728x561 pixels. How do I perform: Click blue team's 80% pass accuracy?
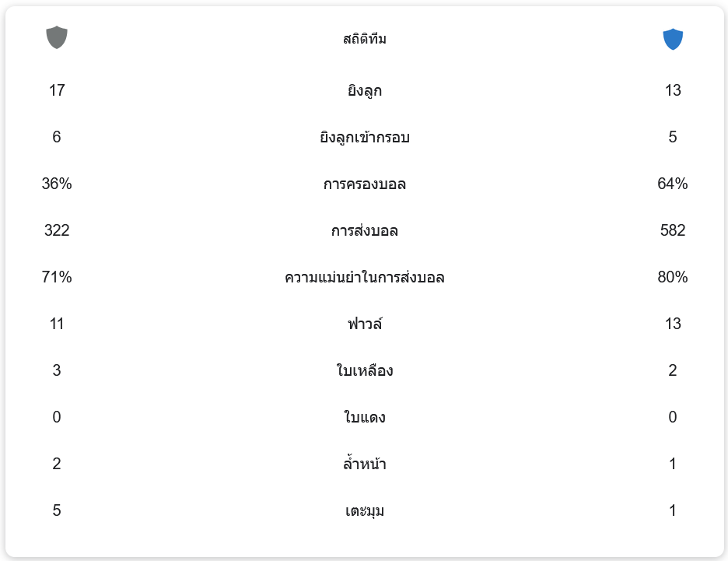tap(672, 277)
